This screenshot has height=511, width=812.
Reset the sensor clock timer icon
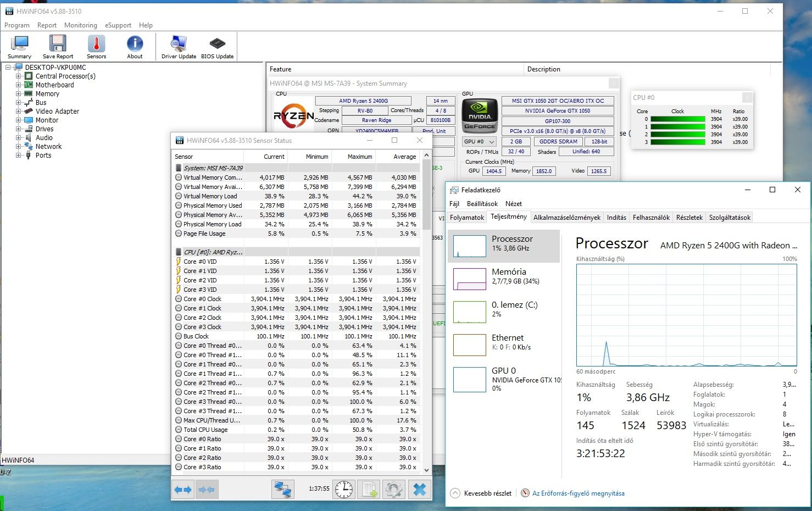344,489
